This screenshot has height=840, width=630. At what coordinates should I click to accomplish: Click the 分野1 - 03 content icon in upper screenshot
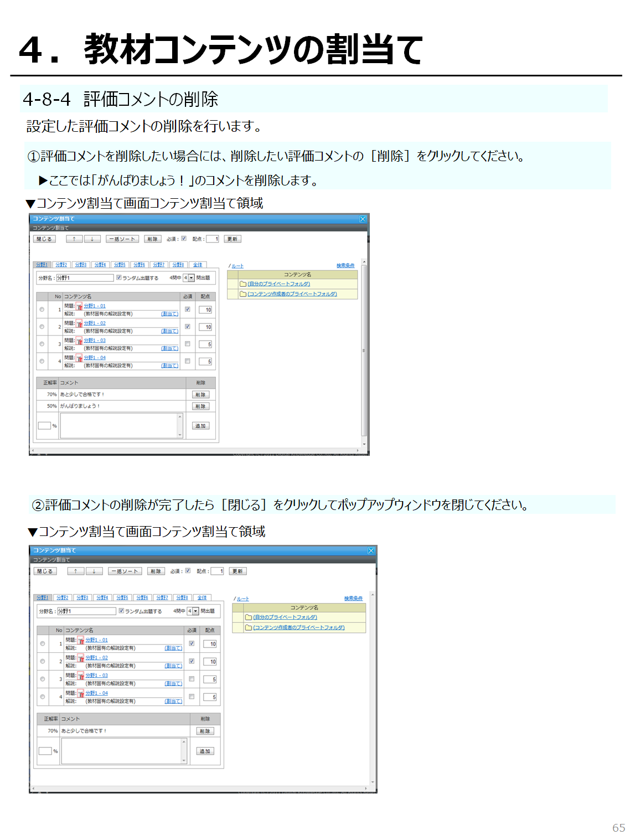pyautogui.click(x=79, y=341)
